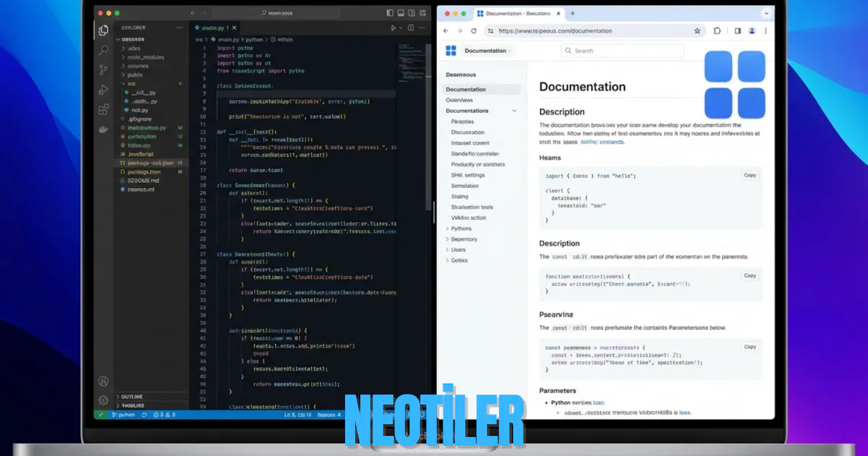Click the browser address bar URL
Screen dimensions: 868x456
coord(555,31)
